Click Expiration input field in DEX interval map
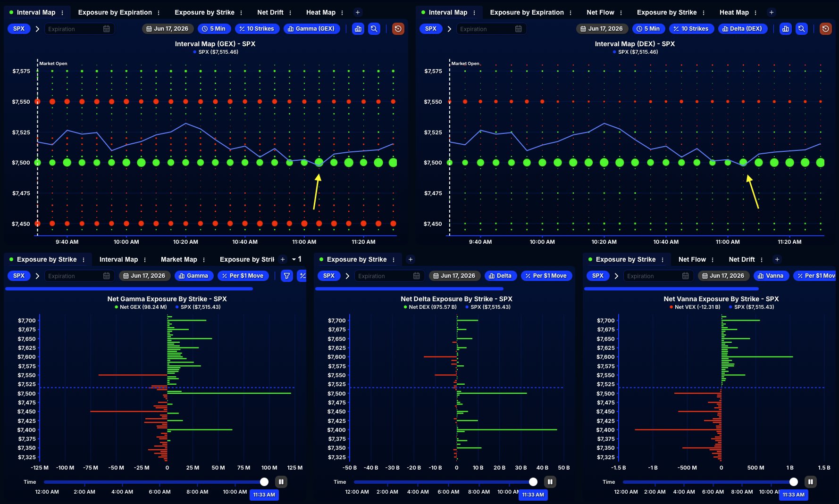 click(x=491, y=29)
